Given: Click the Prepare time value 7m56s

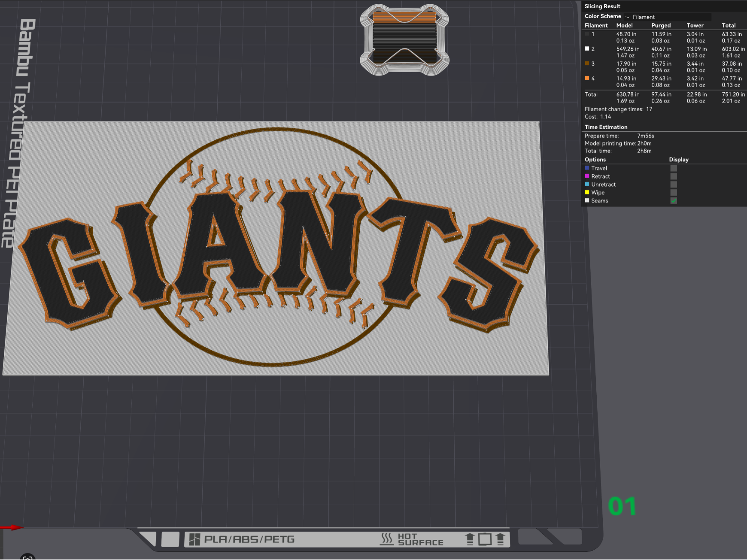Looking at the screenshot, I should 646,136.
